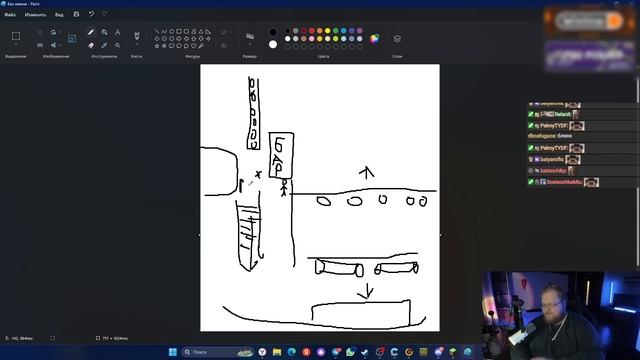Expand the Shape outline dropdown

[231, 32]
